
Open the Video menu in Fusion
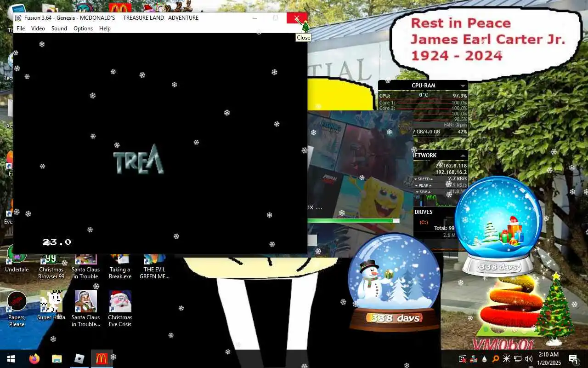click(x=38, y=29)
